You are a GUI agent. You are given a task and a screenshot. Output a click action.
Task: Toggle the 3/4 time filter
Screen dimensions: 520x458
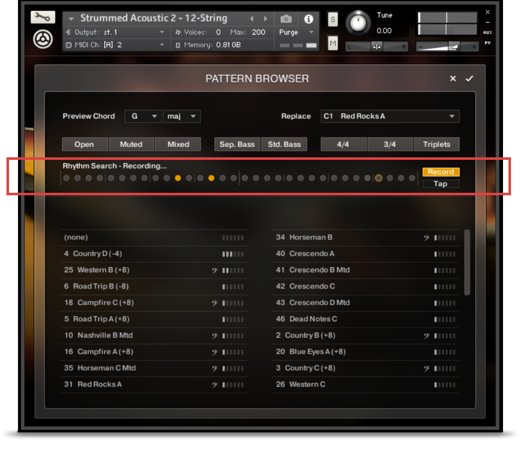[390, 144]
